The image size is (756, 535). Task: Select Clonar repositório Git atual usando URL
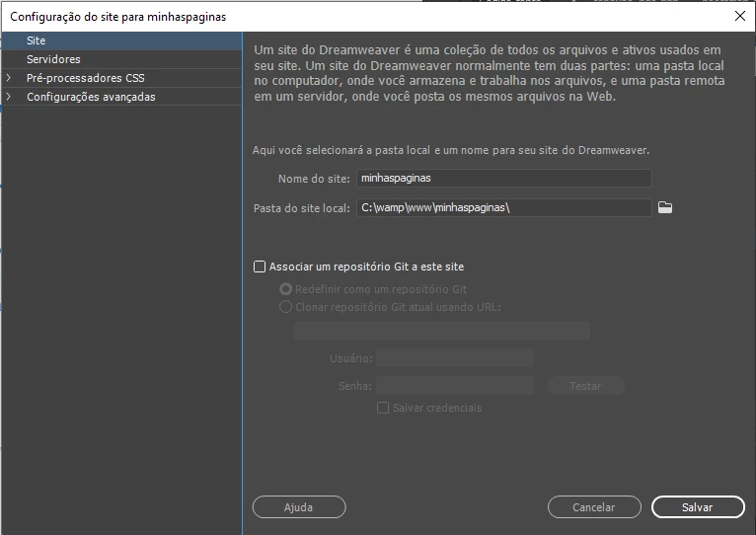click(285, 307)
